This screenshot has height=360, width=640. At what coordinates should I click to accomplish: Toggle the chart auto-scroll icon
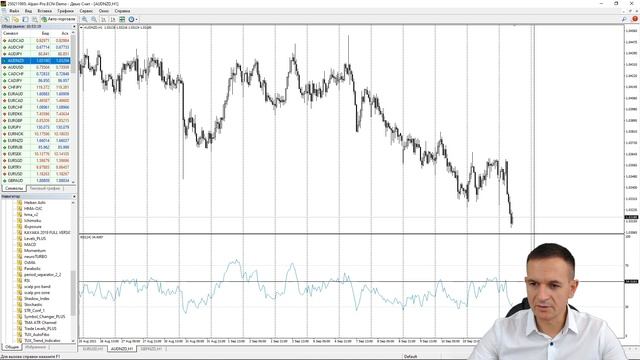tap(104, 19)
